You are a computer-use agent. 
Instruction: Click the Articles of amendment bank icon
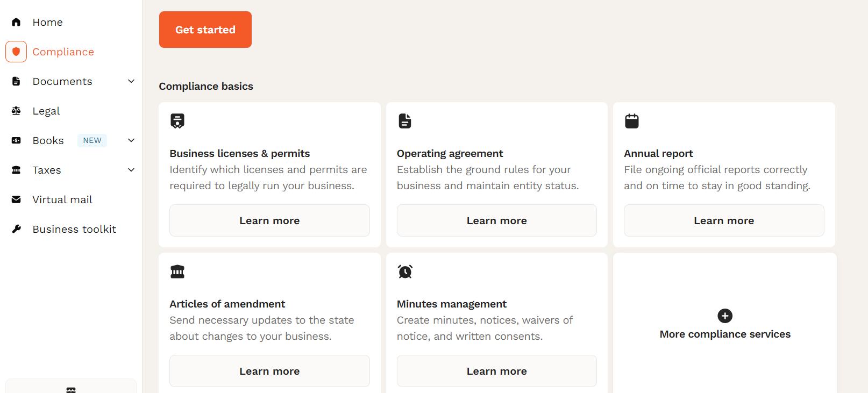[177, 271]
